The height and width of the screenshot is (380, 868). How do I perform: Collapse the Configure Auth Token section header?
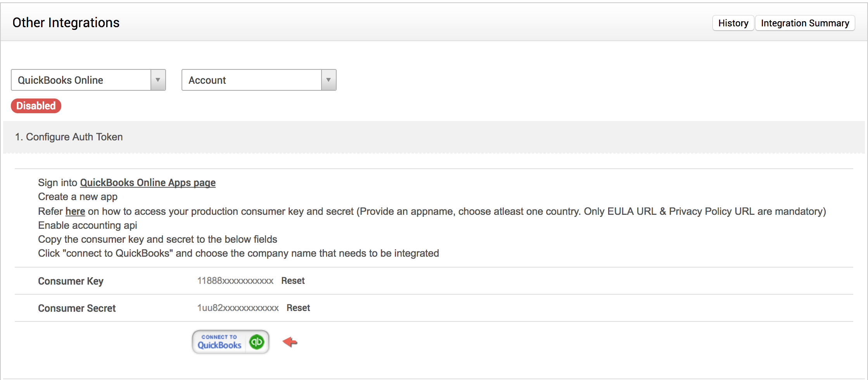[x=69, y=137]
